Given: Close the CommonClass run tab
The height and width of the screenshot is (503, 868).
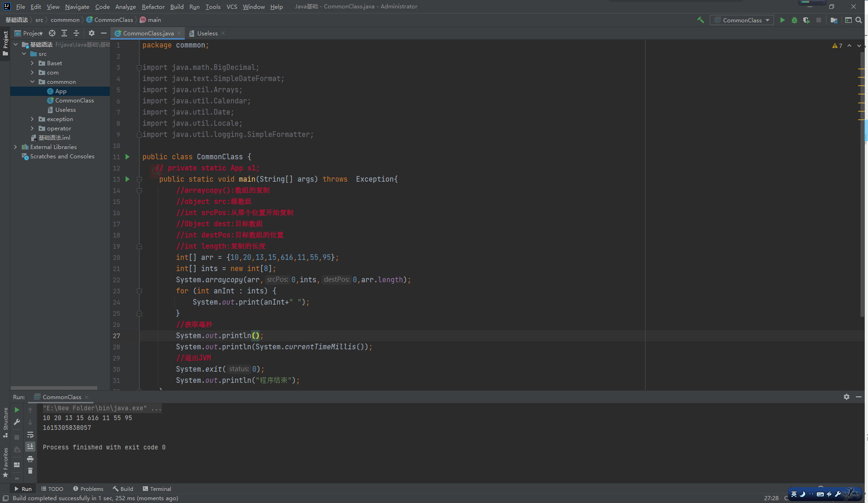Looking at the screenshot, I should (x=87, y=397).
